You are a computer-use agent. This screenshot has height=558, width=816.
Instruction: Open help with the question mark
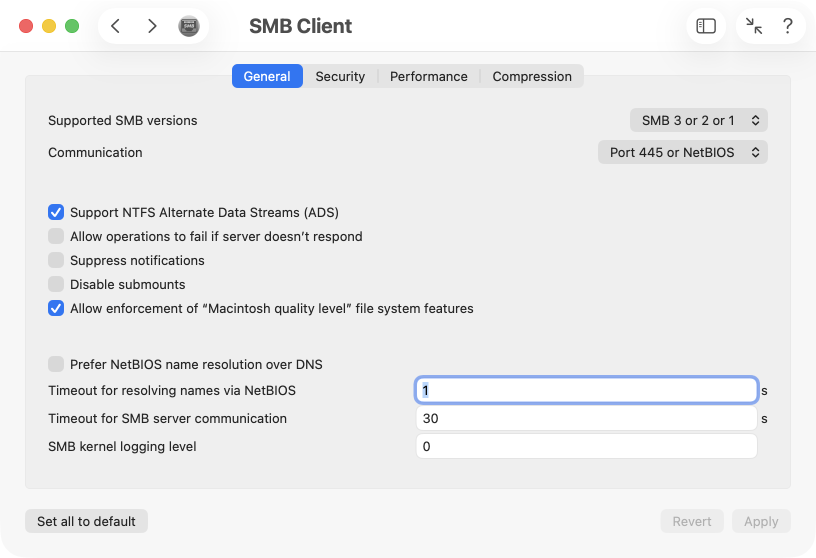tap(788, 26)
